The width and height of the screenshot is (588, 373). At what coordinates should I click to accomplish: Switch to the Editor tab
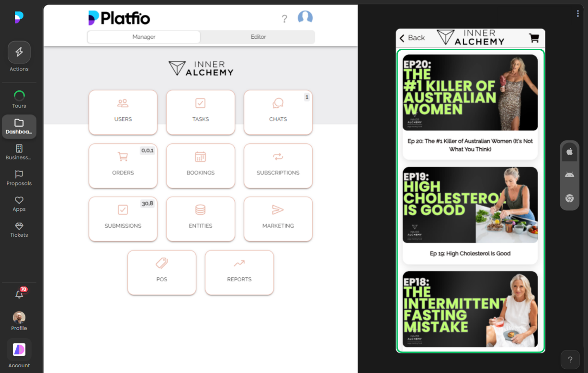[258, 36]
